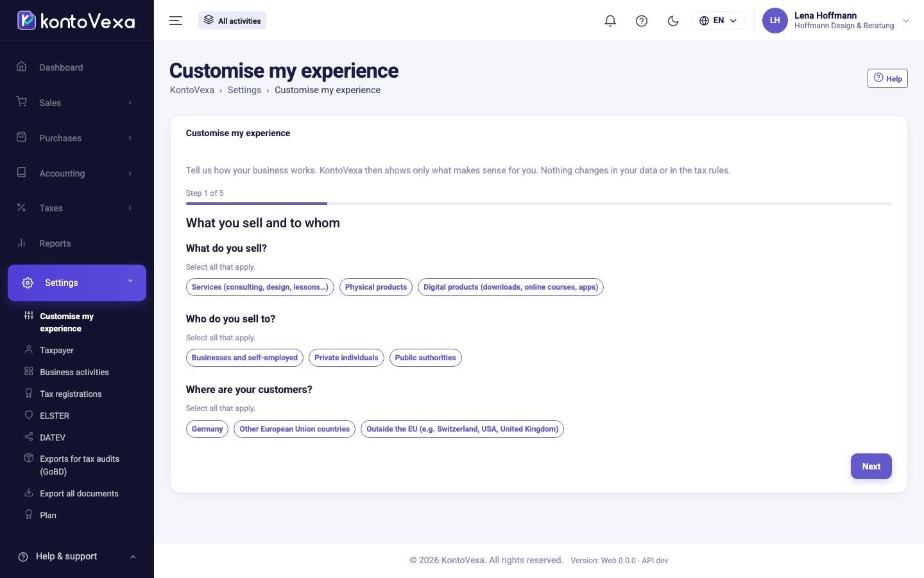This screenshot has width=924, height=578.
Task: Open notifications bell
Action: (x=610, y=21)
